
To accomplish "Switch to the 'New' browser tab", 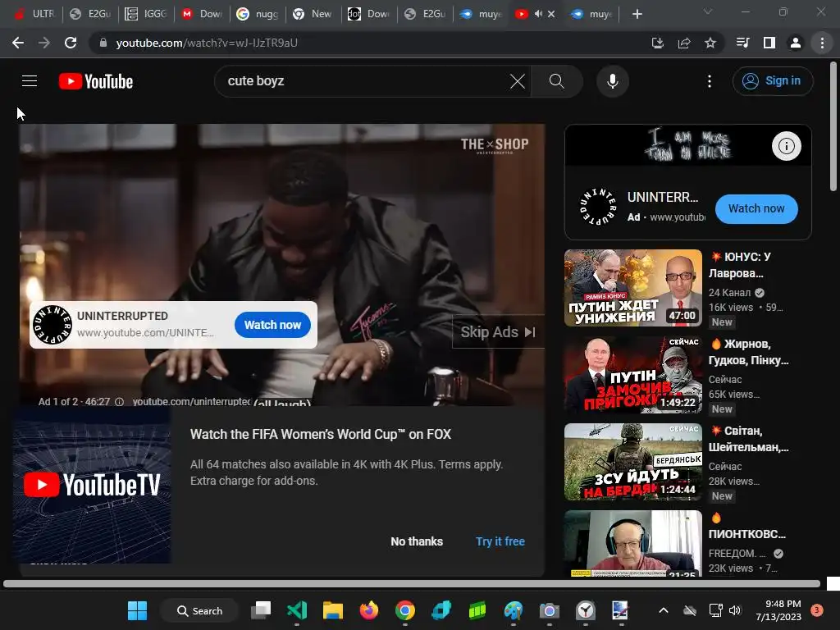I will (x=313, y=14).
